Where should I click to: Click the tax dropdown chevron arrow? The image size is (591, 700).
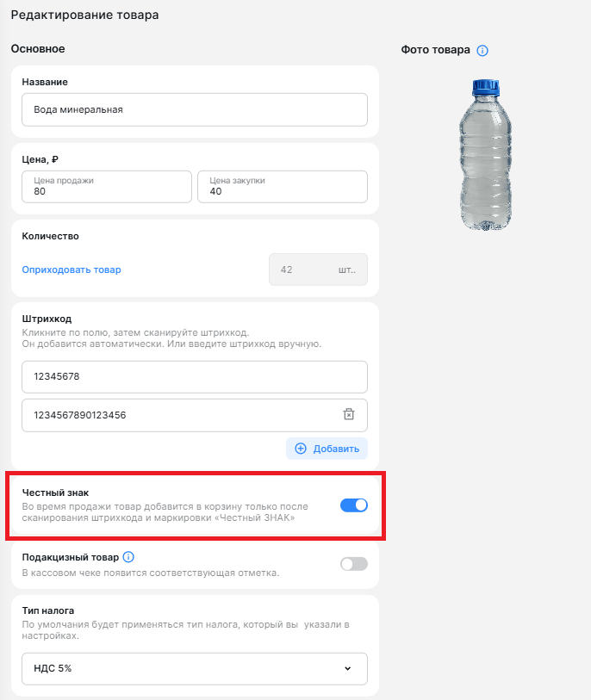click(347, 668)
